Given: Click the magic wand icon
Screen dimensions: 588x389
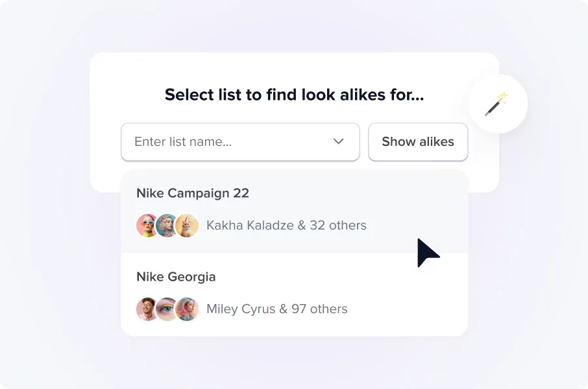Looking at the screenshot, I should [496, 104].
